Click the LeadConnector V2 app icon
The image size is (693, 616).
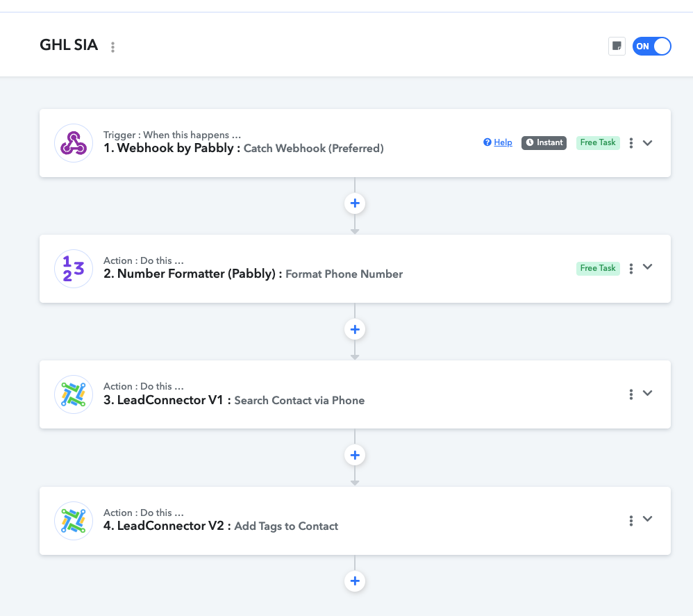pos(74,521)
